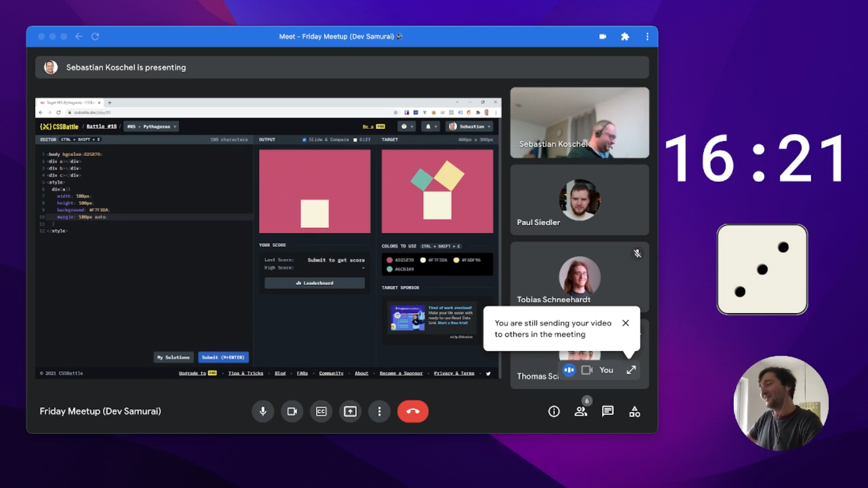Click the muted mic icon on Tobias tile
The width and height of the screenshot is (868, 488).
click(637, 253)
